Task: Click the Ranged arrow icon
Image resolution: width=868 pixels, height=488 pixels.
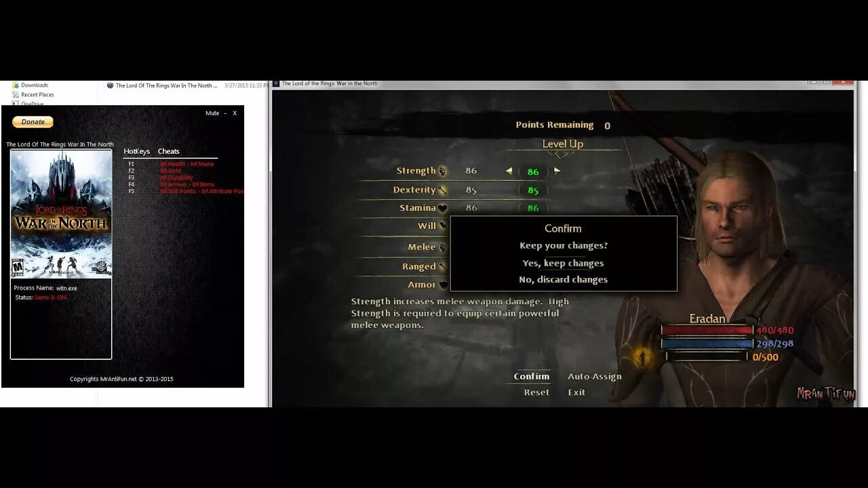Action: 443,267
